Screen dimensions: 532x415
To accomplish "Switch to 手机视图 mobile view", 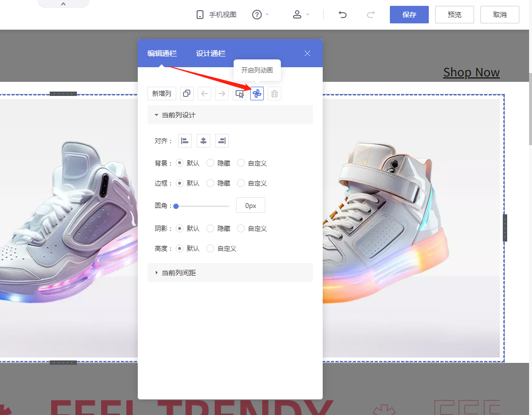I will click(x=216, y=15).
